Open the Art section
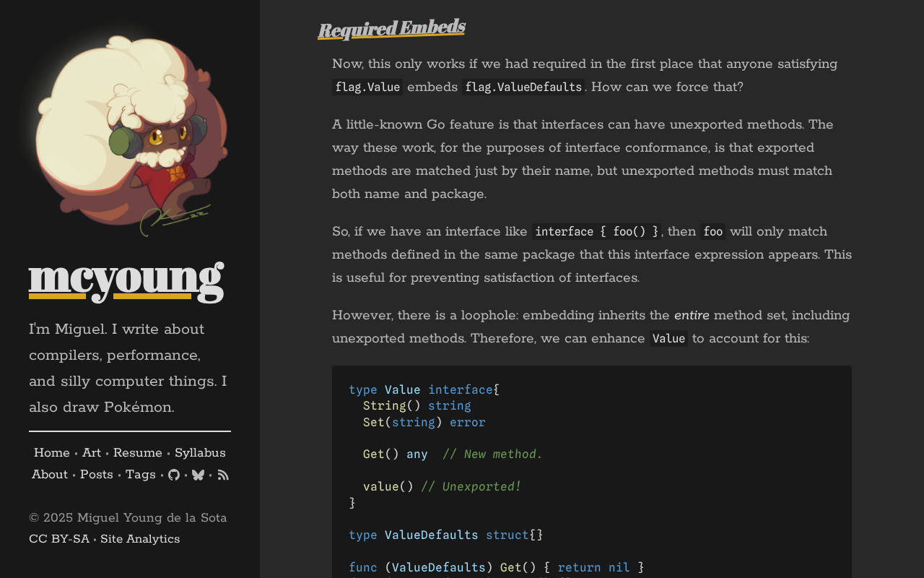The height and width of the screenshot is (578, 924). click(90, 452)
